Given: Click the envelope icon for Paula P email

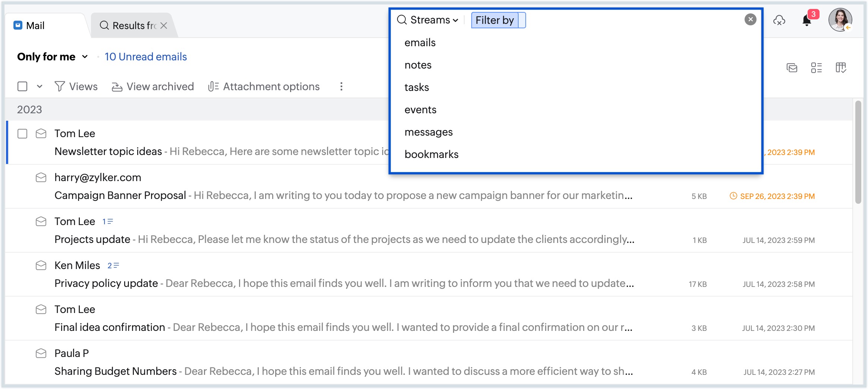Looking at the screenshot, I should pyautogui.click(x=41, y=353).
